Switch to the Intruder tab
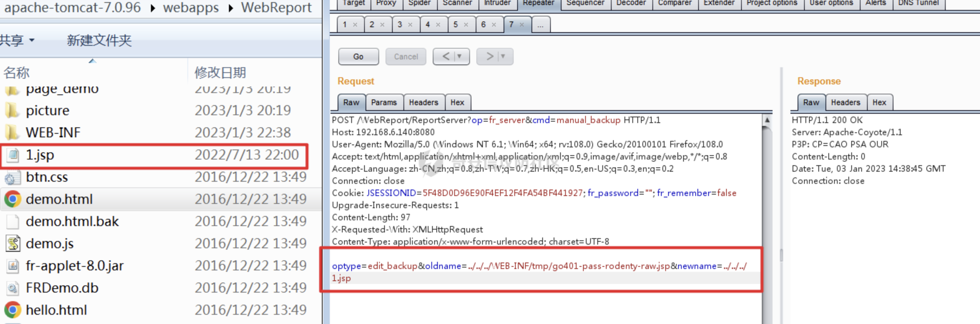This screenshot has height=324, width=980. pyautogui.click(x=497, y=3)
